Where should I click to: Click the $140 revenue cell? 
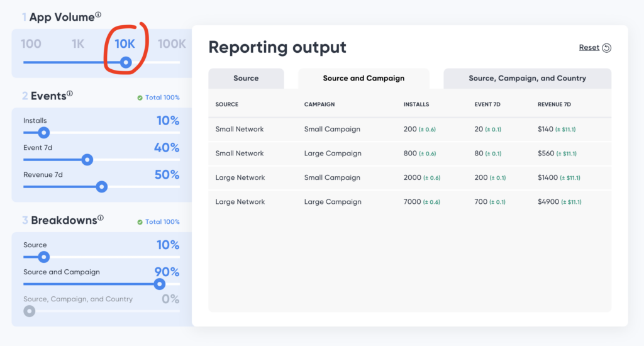pos(557,129)
